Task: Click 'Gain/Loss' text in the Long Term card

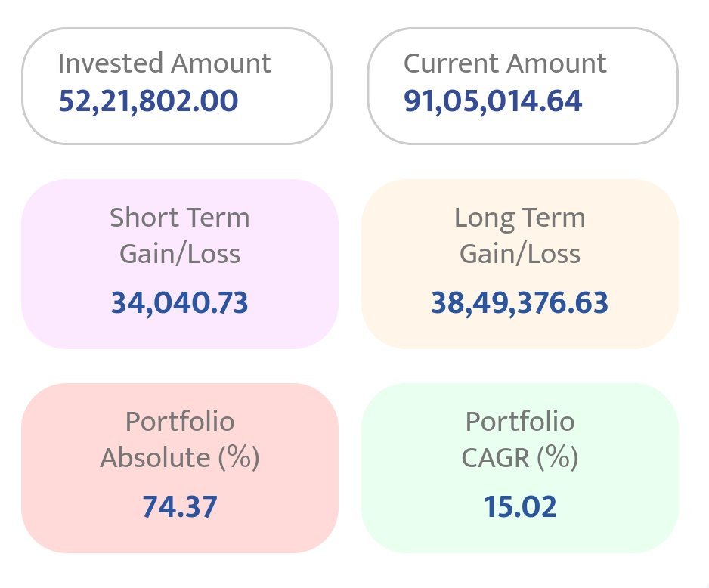Action: point(520,254)
